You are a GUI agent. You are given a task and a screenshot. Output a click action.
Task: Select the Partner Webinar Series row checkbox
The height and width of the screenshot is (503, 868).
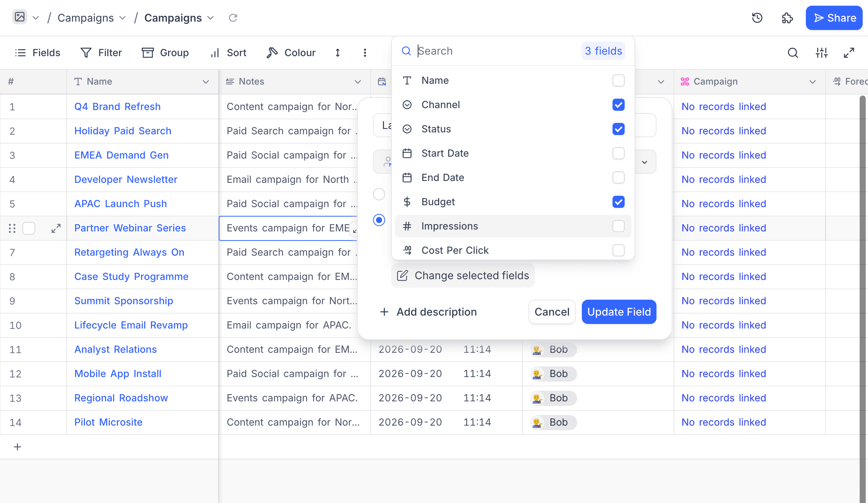click(x=29, y=228)
